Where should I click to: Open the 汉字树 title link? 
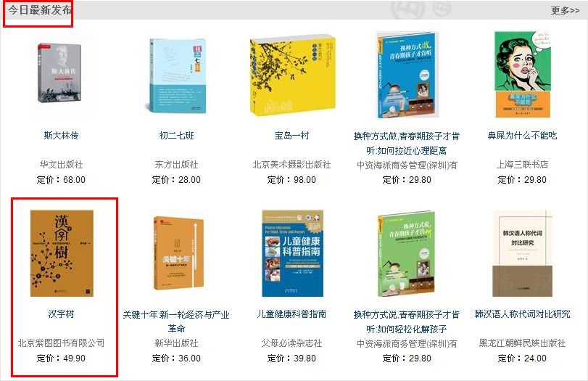[x=61, y=314]
